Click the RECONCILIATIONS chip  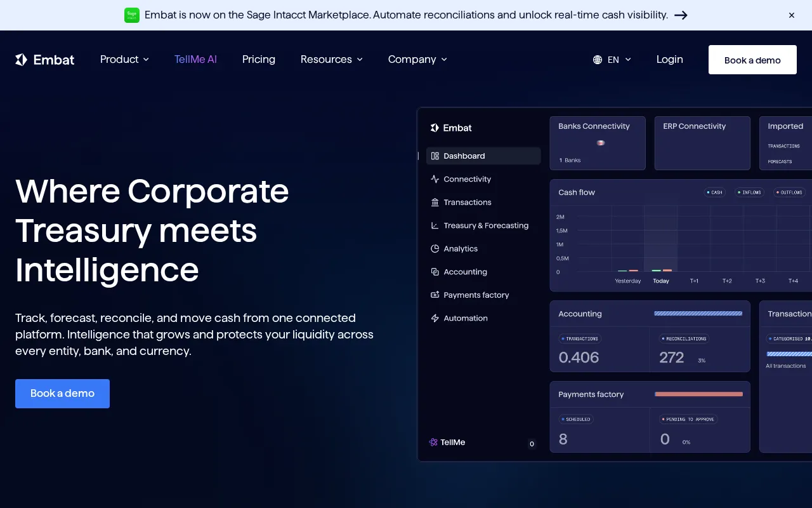tap(684, 339)
